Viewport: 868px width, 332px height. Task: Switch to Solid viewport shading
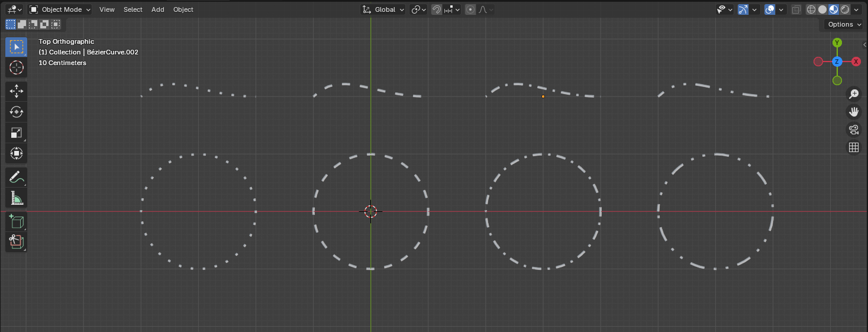(x=822, y=9)
